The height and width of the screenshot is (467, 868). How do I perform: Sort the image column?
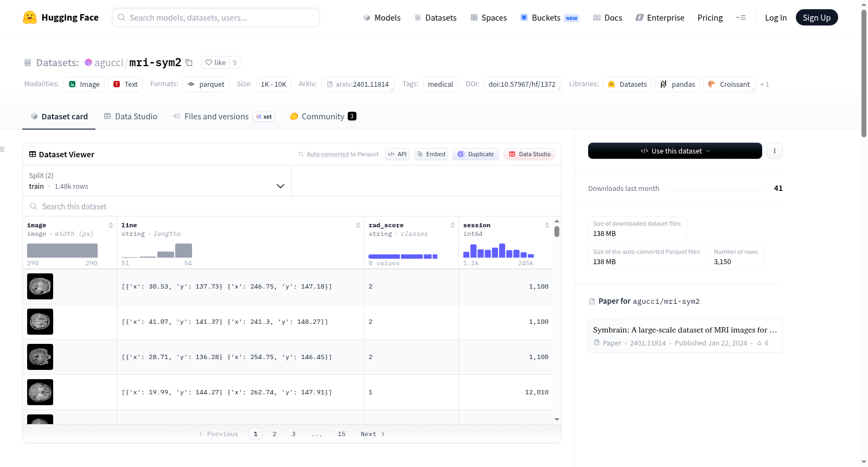tap(111, 225)
